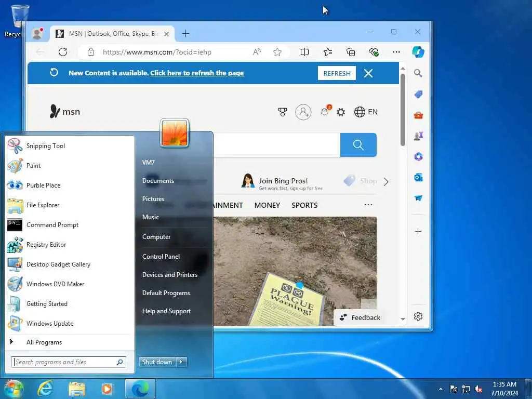
Task: Open Control Panel
Action: click(161, 257)
